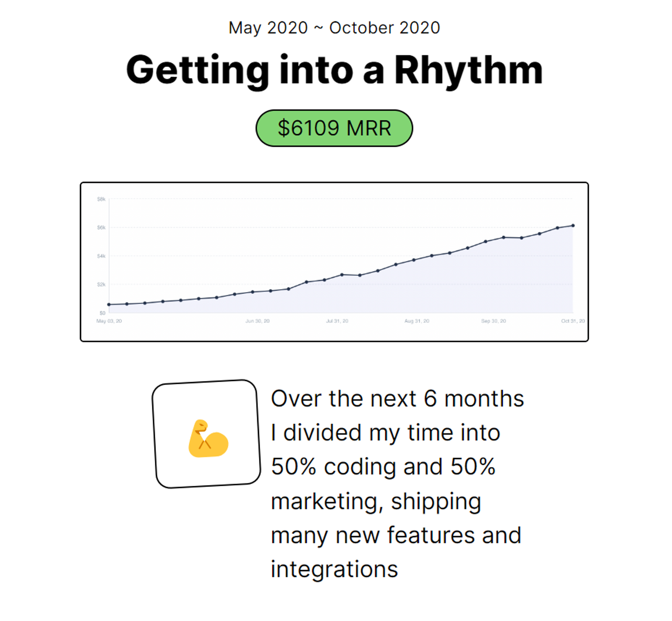Click the 'Oct 31, 20' x-axis label
Screen dimensions: 672x621
click(573, 321)
